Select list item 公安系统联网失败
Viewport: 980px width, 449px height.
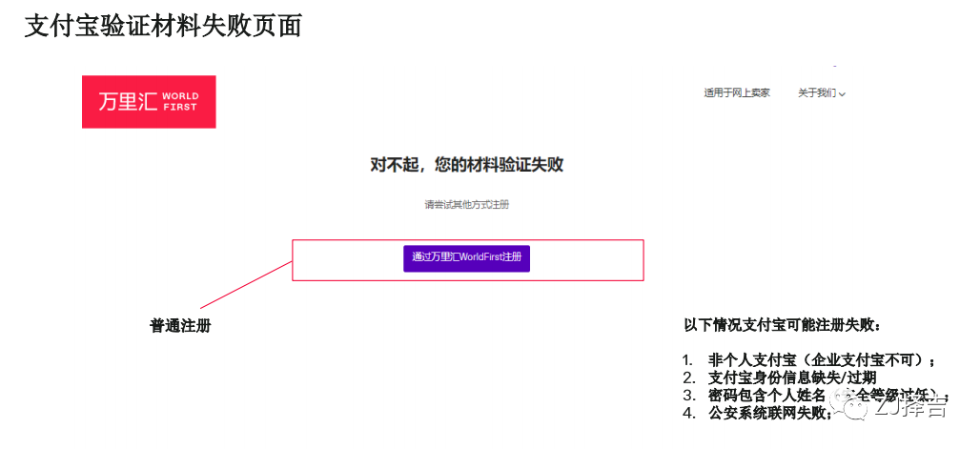pos(770,413)
